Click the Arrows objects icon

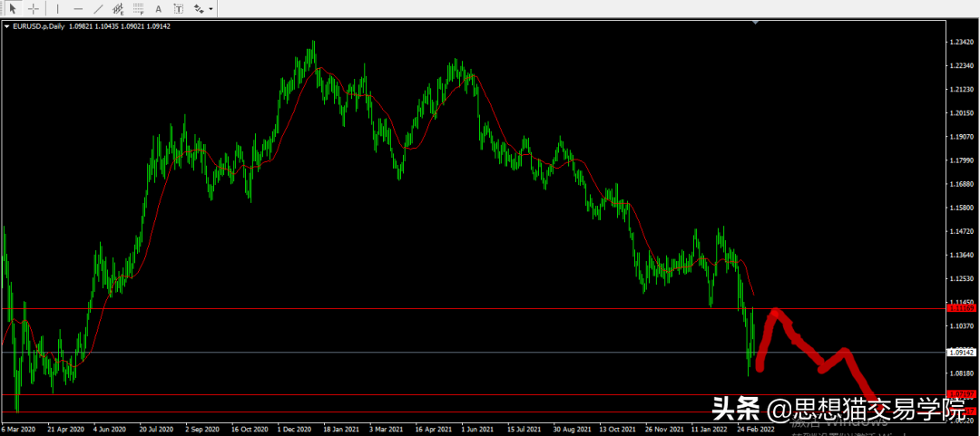(x=199, y=9)
